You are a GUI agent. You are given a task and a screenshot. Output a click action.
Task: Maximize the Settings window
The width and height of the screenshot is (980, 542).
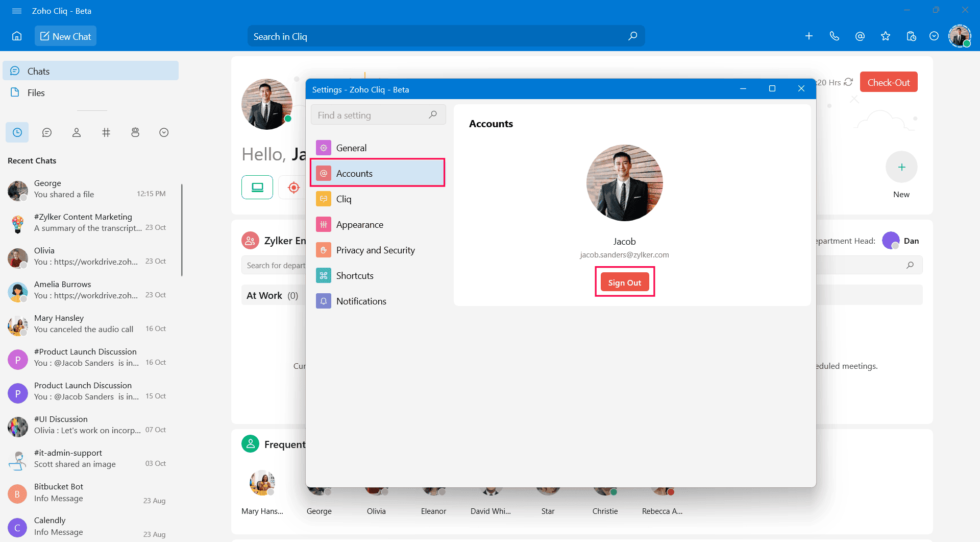772,89
